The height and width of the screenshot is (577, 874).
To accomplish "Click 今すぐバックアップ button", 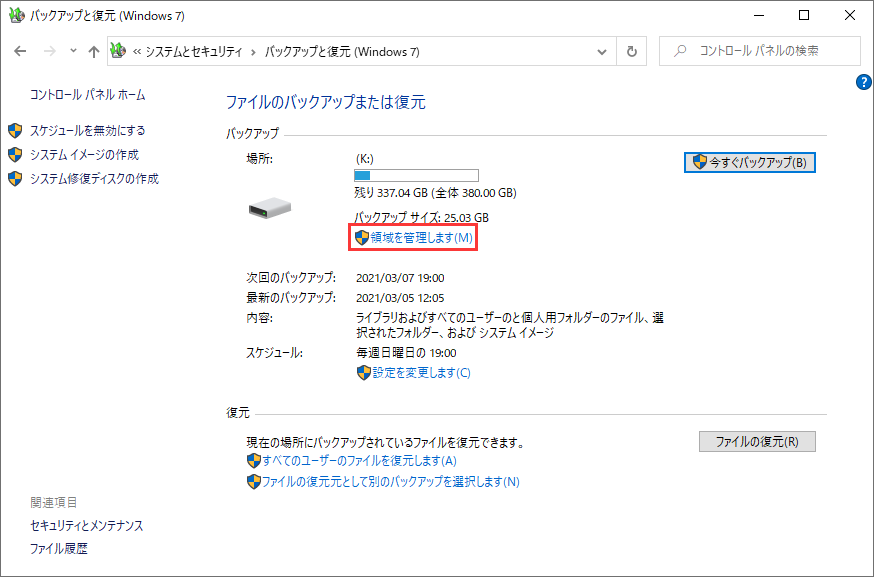I will click(x=750, y=162).
